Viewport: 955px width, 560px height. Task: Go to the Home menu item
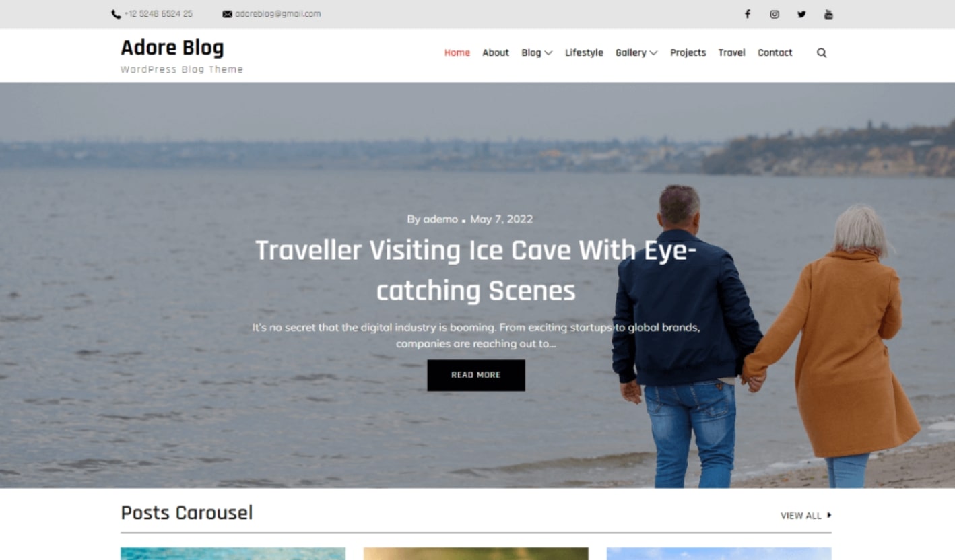point(457,53)
